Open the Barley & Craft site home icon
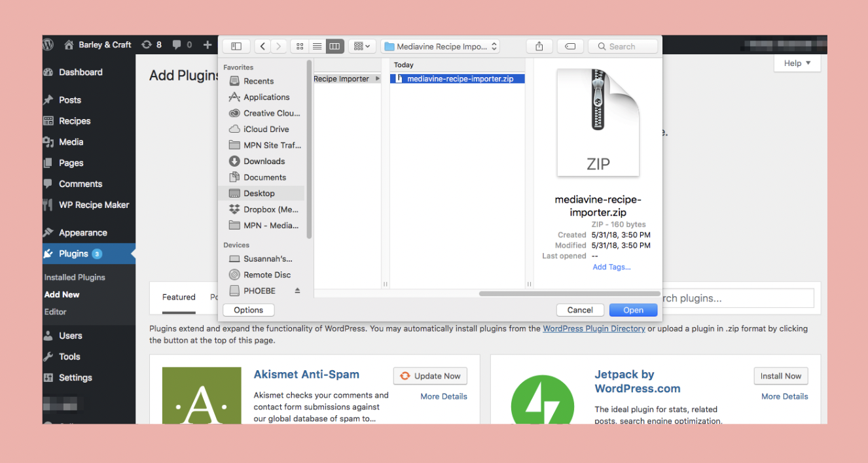Image resolution: width=868 pixels, height=463 pixels. (x=69, y=45)
